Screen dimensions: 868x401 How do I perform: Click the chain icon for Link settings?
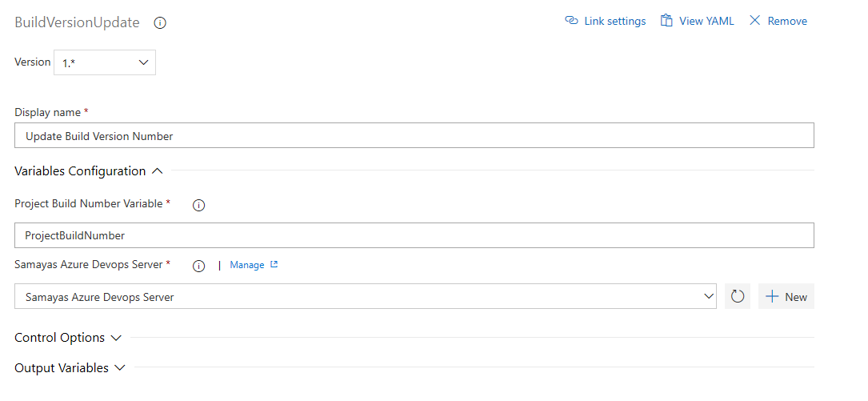(571, 21)
